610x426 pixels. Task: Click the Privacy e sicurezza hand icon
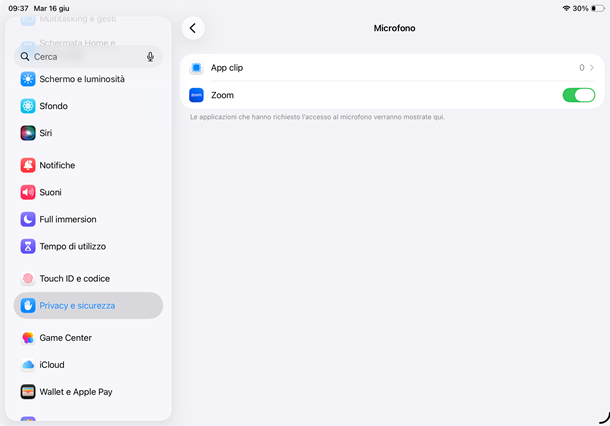coord(28,306)
